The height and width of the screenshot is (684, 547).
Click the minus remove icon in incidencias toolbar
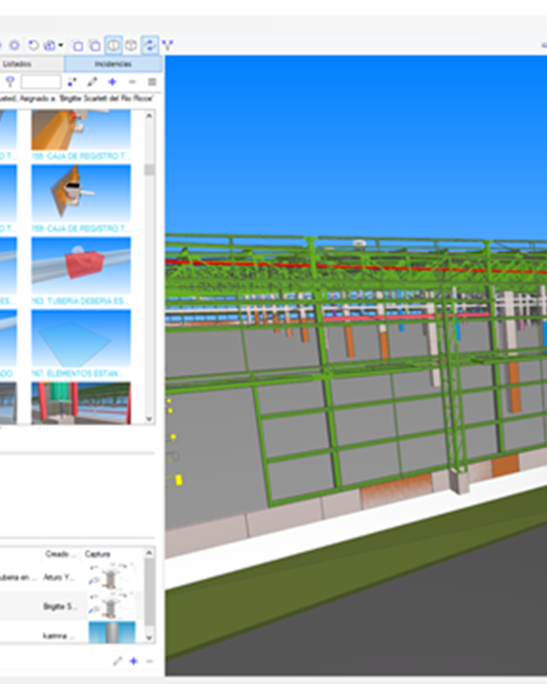click(x=132, y=82)
